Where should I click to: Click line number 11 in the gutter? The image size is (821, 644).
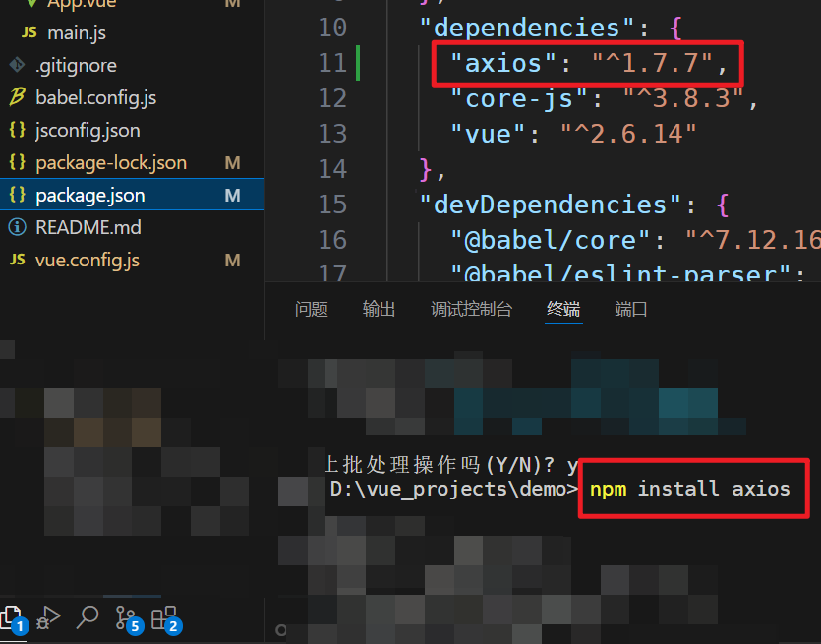332,63
